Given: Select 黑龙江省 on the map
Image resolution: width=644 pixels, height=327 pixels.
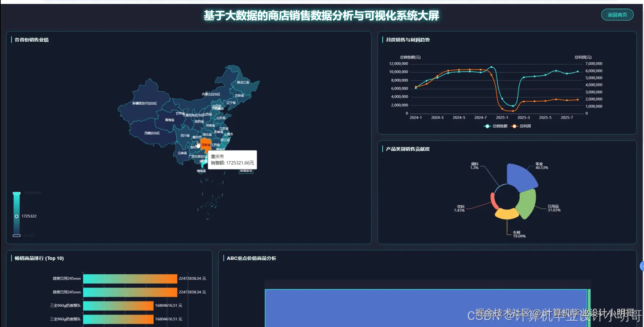Looking at the screenshot, I should click(x=243, y=82).
